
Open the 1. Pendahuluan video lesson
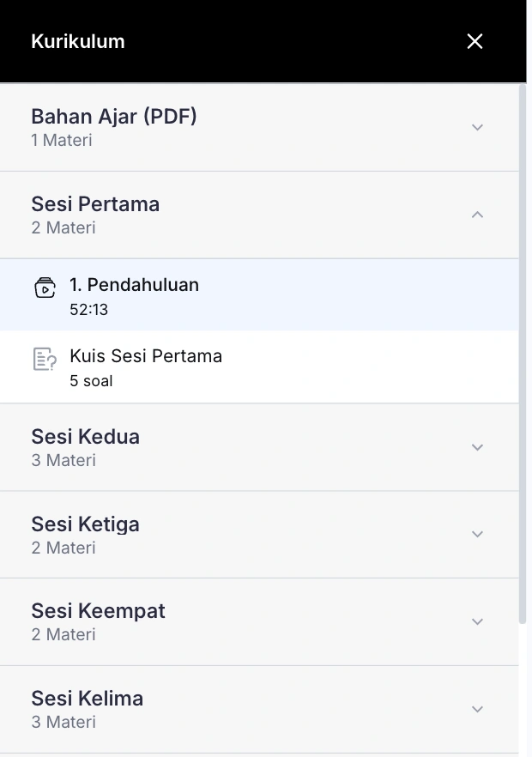coord(135,285)
